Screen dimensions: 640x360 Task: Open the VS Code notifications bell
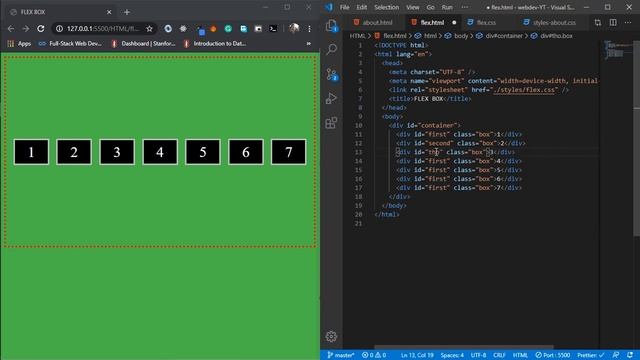[631, 355]
